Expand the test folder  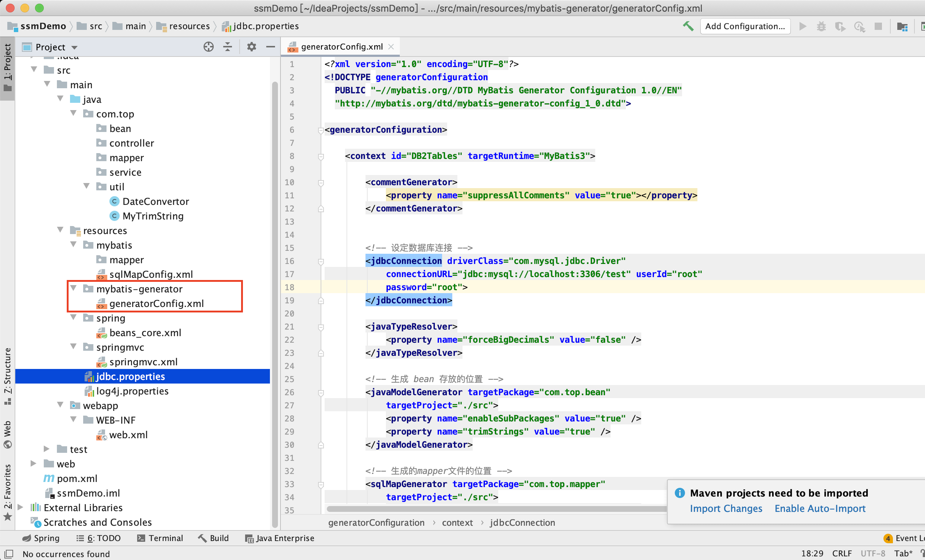pyautogui.click(x=47, y=449)
